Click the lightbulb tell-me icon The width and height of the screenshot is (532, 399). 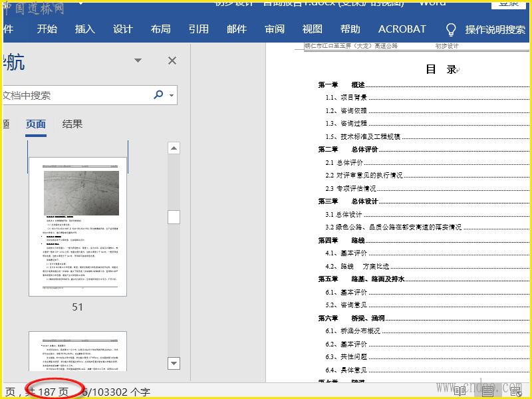tap(451, 30)
